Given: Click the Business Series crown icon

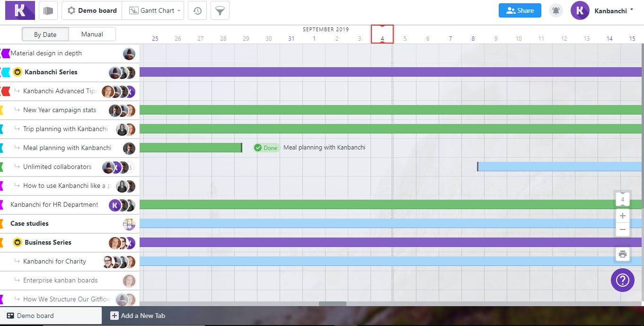Looking at the screenshot, I should coord(18,243).
